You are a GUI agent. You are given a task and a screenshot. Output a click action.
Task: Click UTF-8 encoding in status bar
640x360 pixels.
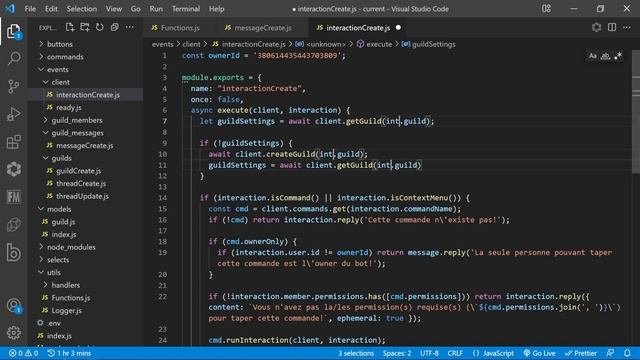click(x=429, y=353)
